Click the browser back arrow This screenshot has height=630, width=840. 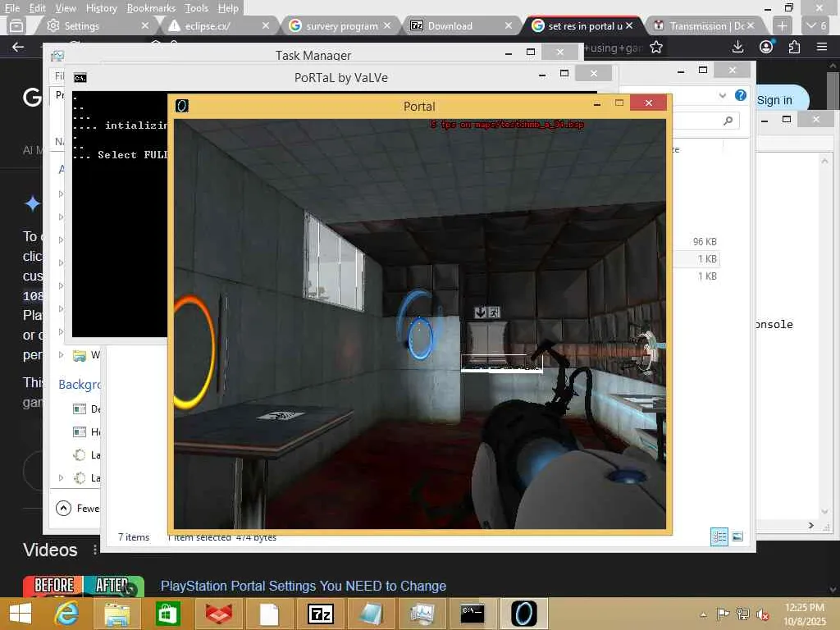[x=18, y=47]
